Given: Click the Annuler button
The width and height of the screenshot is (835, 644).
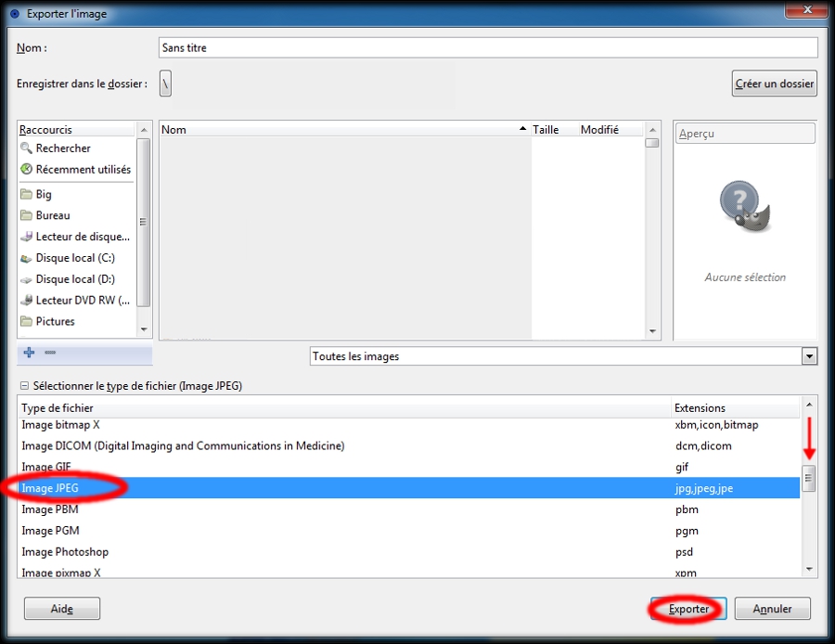Looking at the screenshot, I should pyautogui.click(x=772, y=609).
